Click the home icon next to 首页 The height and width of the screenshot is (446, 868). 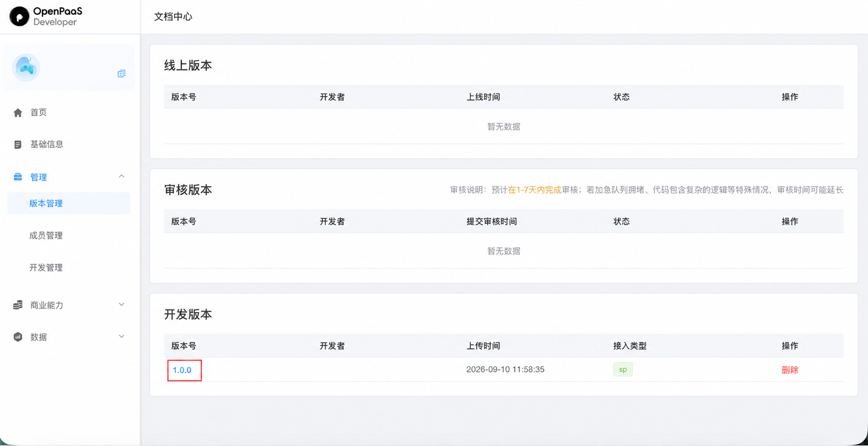tap(18, 113)
